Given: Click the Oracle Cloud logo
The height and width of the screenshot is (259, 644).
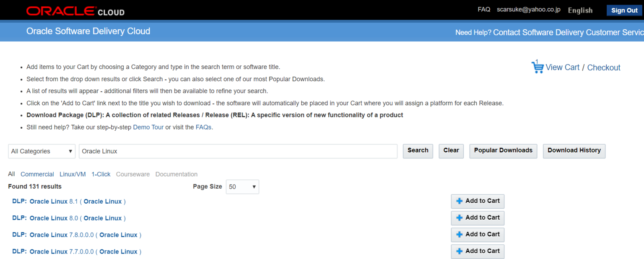Looking at the screenshot, I should pos(75,10).
